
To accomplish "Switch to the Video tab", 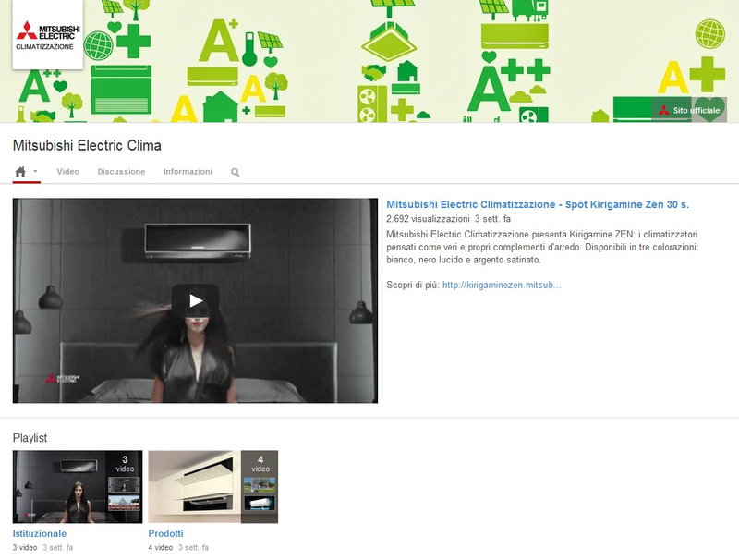I will click(x=67, y=172).
